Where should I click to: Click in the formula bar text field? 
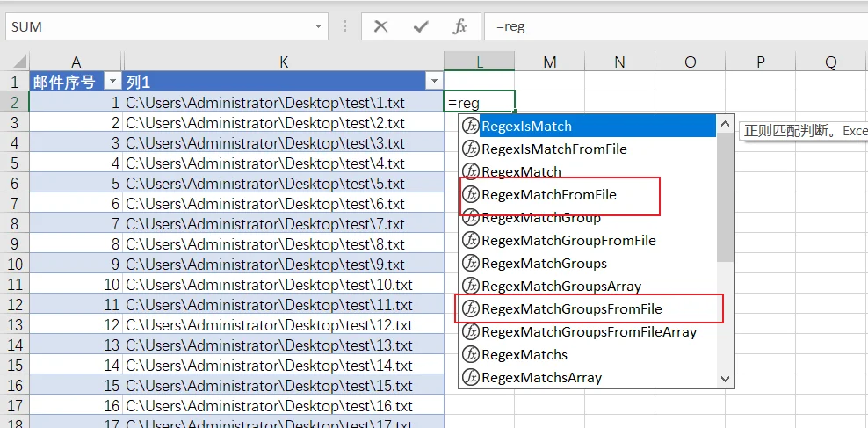(676, 26)
